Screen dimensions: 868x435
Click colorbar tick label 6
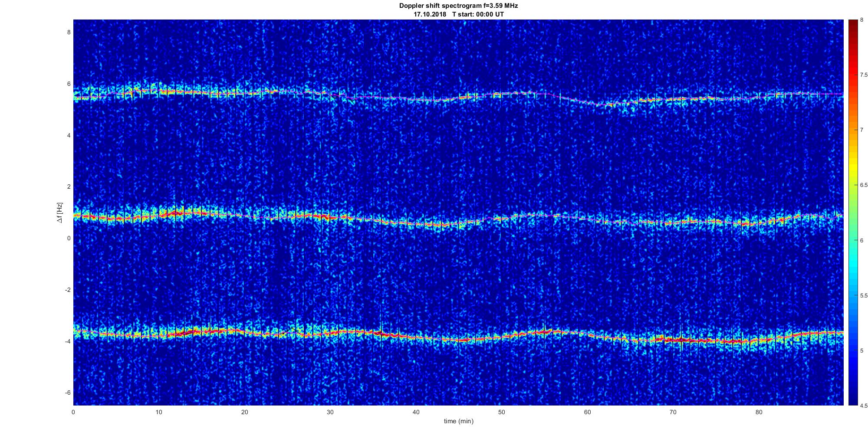click(861, 240)
